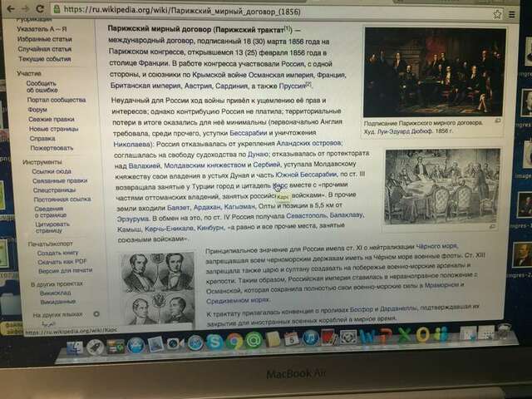
Task: Open Справка help link
Action: point(42,139)
